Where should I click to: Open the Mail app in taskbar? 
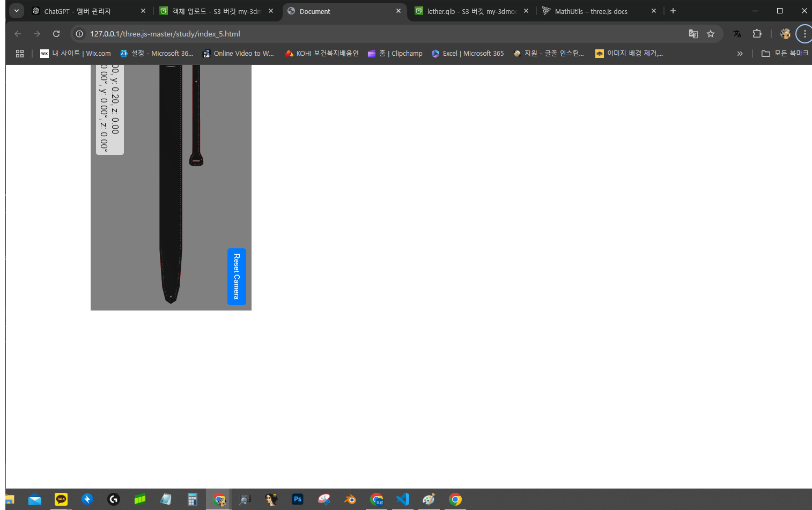click(35, 500)
